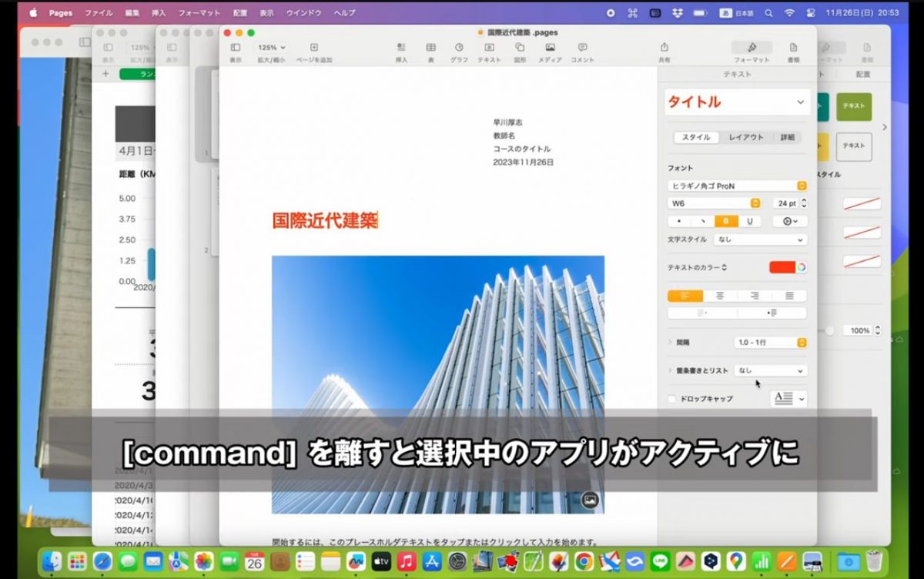The image size is (924, 579).
Task: Click the Wi-Fi icon in menu bar
Action: click(788, 13)
